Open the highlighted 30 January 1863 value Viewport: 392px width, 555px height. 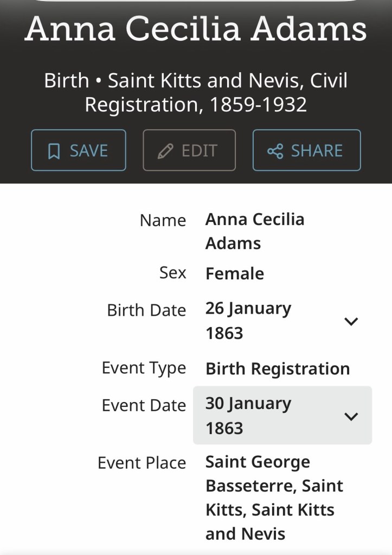(248, 416)
